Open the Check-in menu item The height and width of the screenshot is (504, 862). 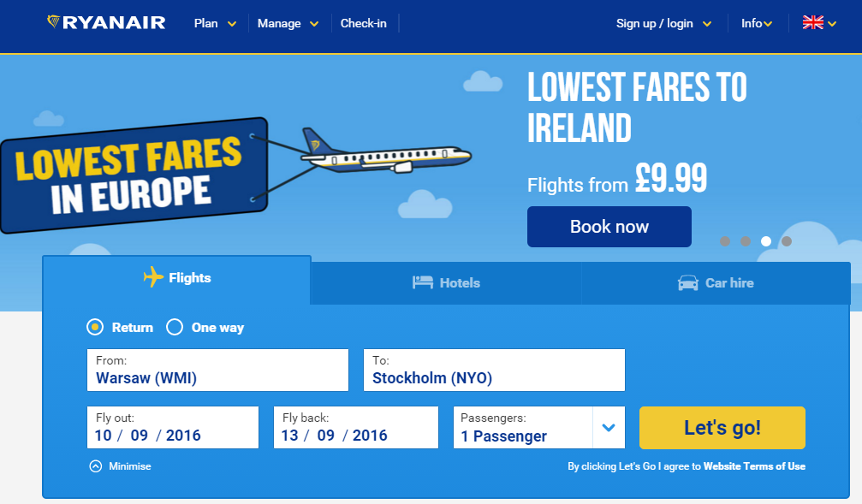click(x=364, y=24)
